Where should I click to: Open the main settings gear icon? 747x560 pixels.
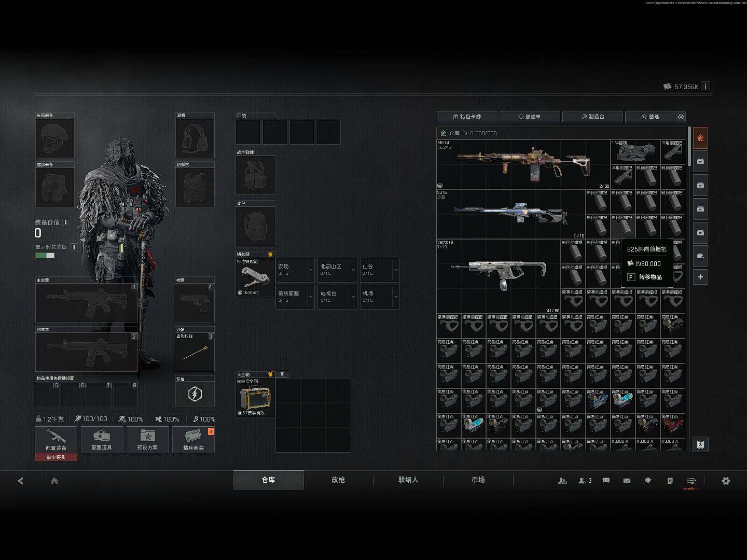click(726, 481)
